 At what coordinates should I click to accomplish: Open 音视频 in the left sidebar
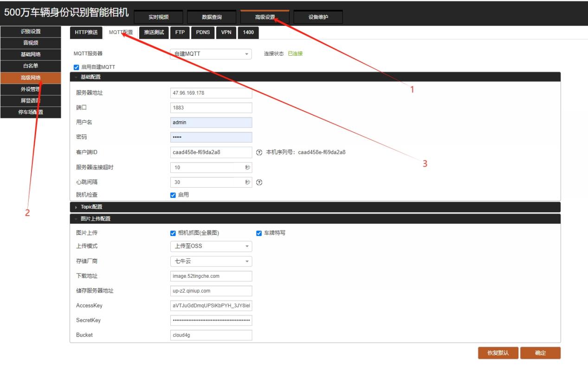pyautogui.click(x=31, y=43)
